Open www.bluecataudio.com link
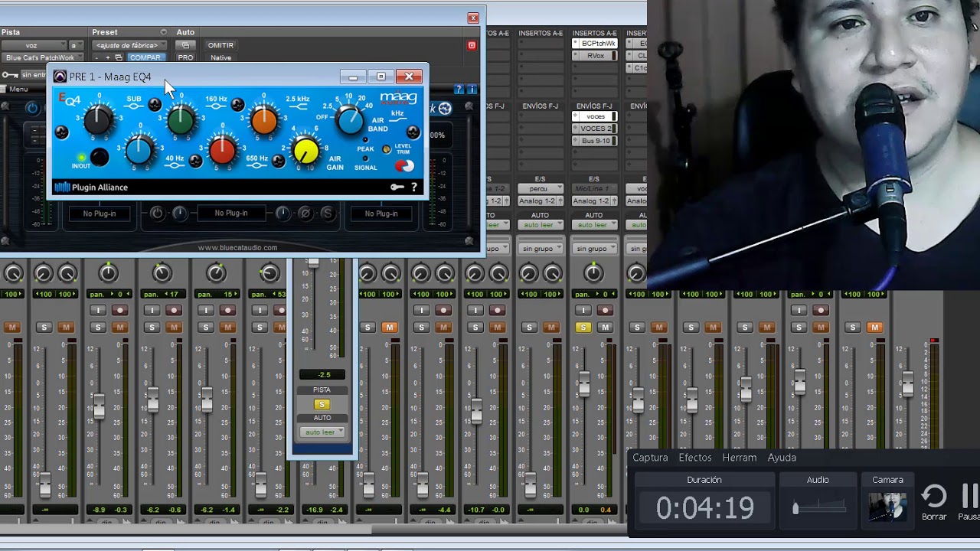The width and height of the screenshot is (980, 551). tap(237, 247)
